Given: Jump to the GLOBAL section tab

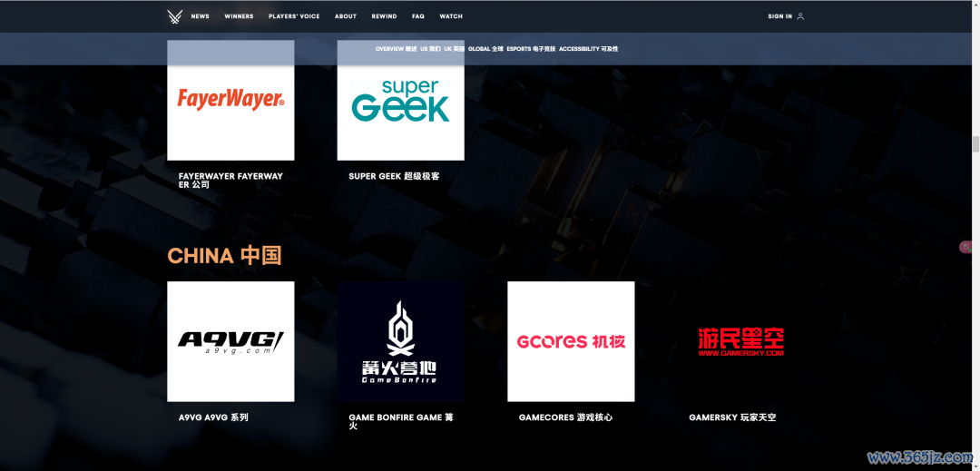Looking at the screenshot, I should (485, 49).
